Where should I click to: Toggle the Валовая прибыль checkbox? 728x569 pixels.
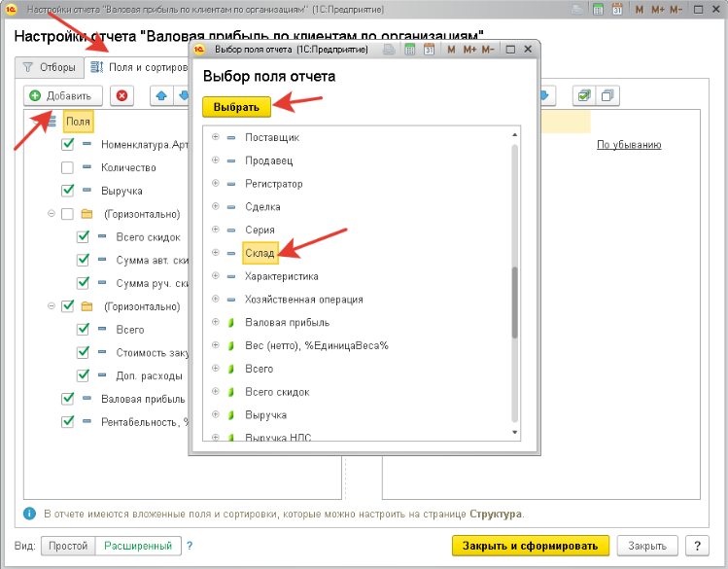(x=68, y=399)
